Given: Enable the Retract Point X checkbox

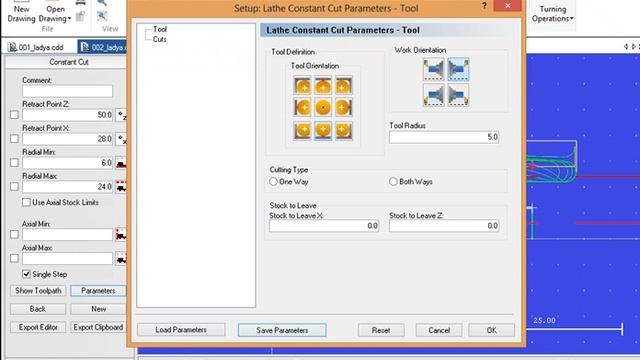Looking at the screenshot, I should (14, 139).
